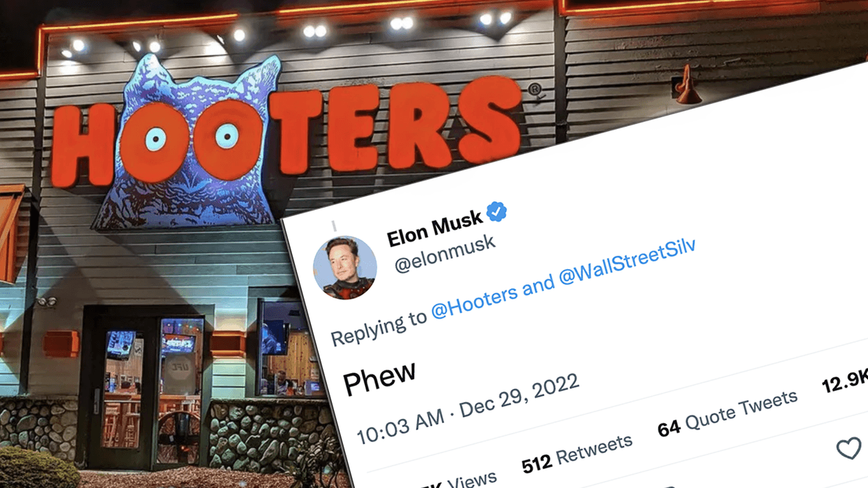Click the orange HOOTERS sign lettering
Screen dimensions: 868x488
(287, 133)
